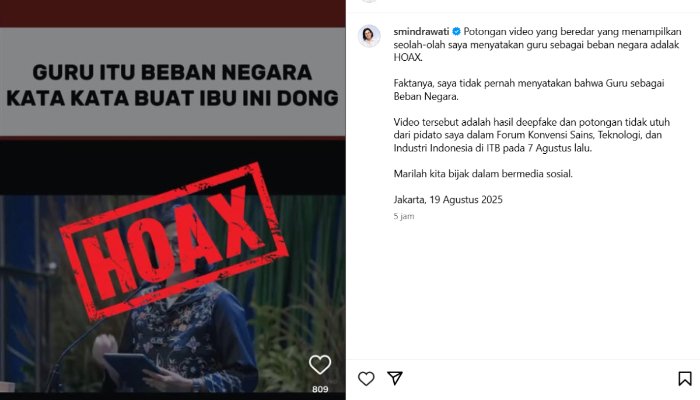Share the post via paper plane icon
The height and width of the screenshot is (400, 700).
point(395,378)
